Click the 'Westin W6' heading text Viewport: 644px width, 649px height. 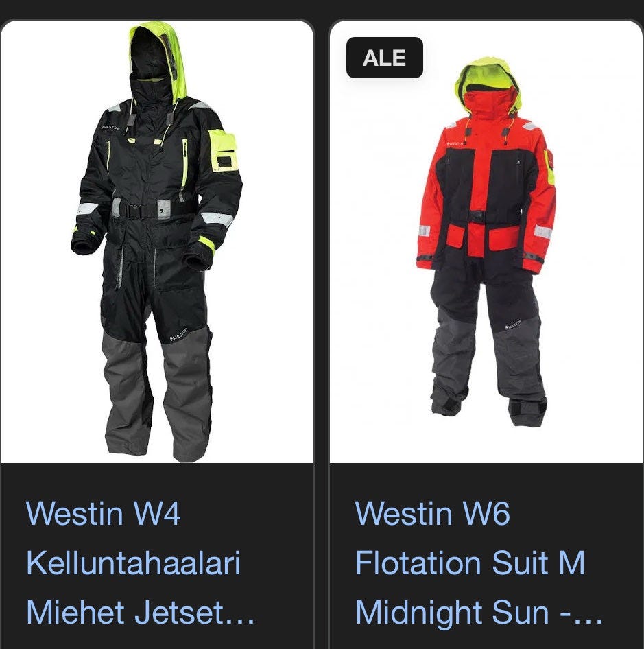click(x=432, y=513)
